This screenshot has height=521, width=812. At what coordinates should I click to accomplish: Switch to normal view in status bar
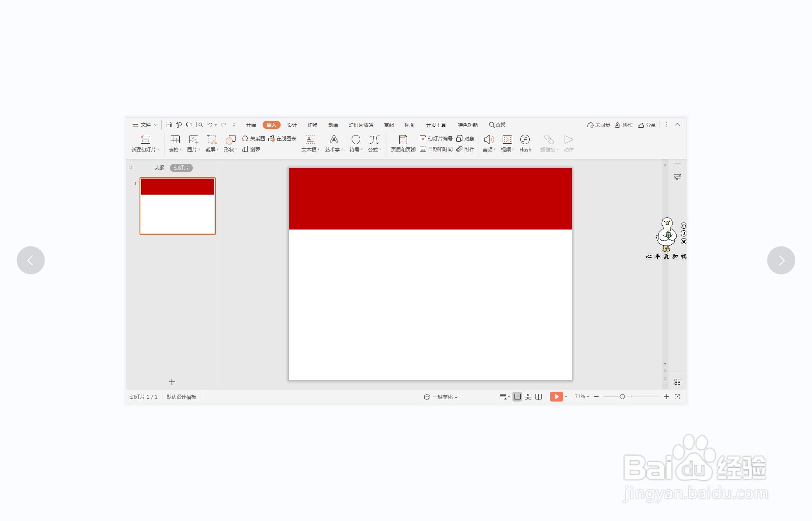point(517,397)
